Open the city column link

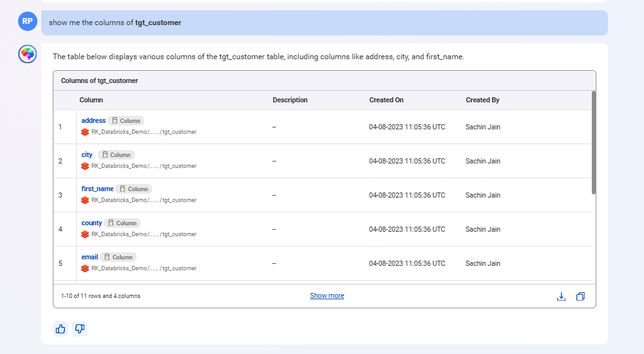87,154
